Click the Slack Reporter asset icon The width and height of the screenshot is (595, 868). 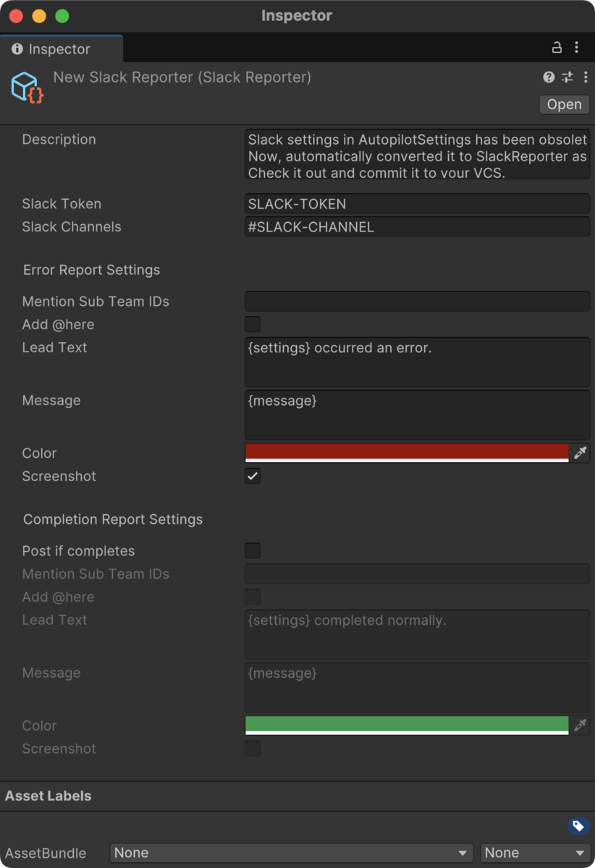click(x=28, y=88)
